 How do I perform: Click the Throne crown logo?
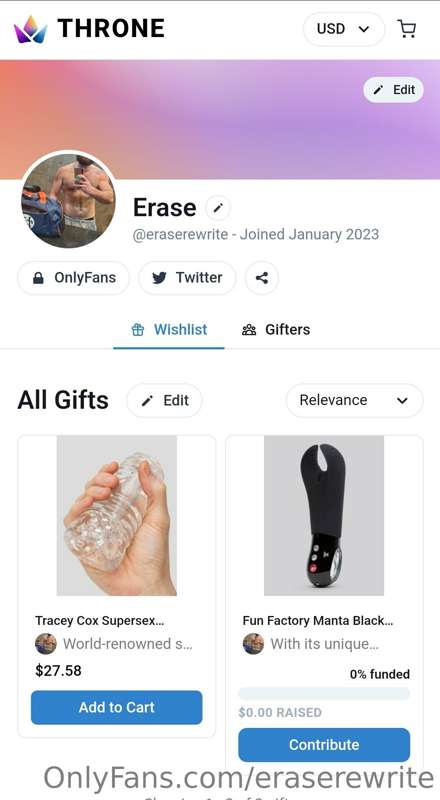click(30, 29)
